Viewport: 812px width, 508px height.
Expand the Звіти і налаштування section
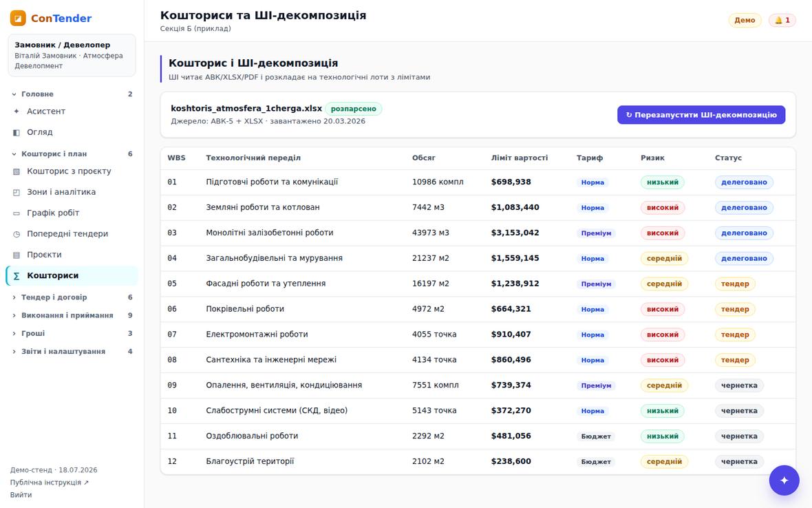point(72,352)
